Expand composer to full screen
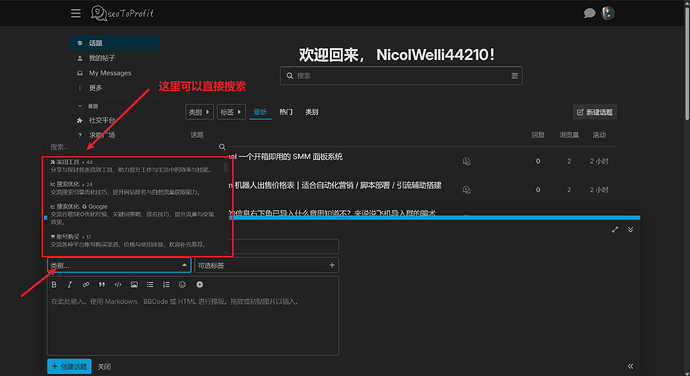The image size is (690, 376). click(x=615, y=229)
